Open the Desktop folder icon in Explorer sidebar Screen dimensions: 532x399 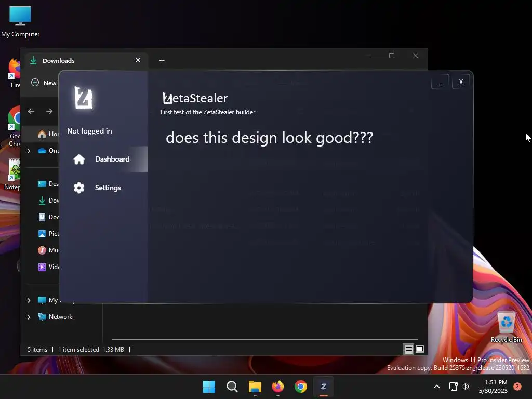(x=42, y=184)
